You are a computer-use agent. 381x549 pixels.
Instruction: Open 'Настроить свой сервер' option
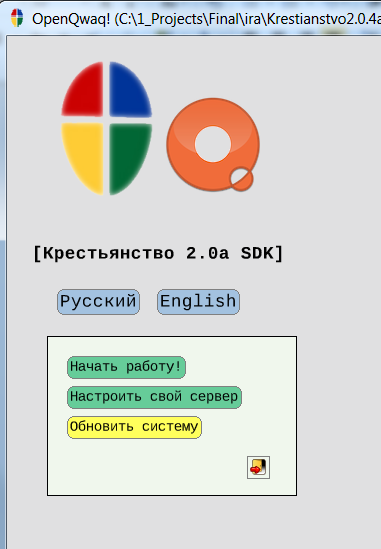154,397
